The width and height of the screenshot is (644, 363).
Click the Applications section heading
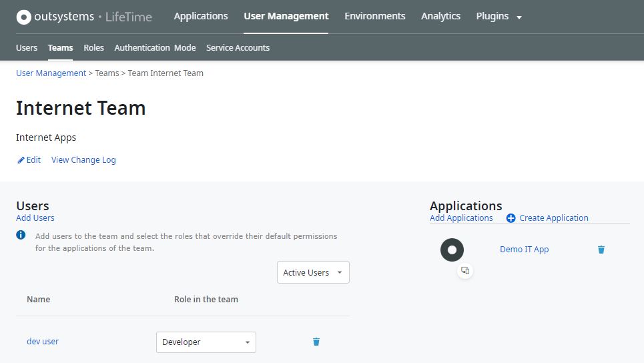pos(466,206)
